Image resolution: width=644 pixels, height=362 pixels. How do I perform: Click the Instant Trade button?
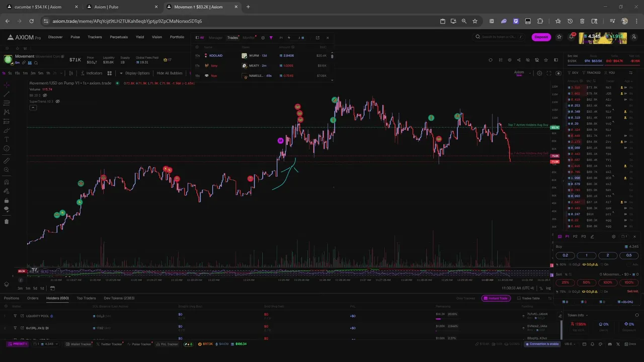pos(496,298)
